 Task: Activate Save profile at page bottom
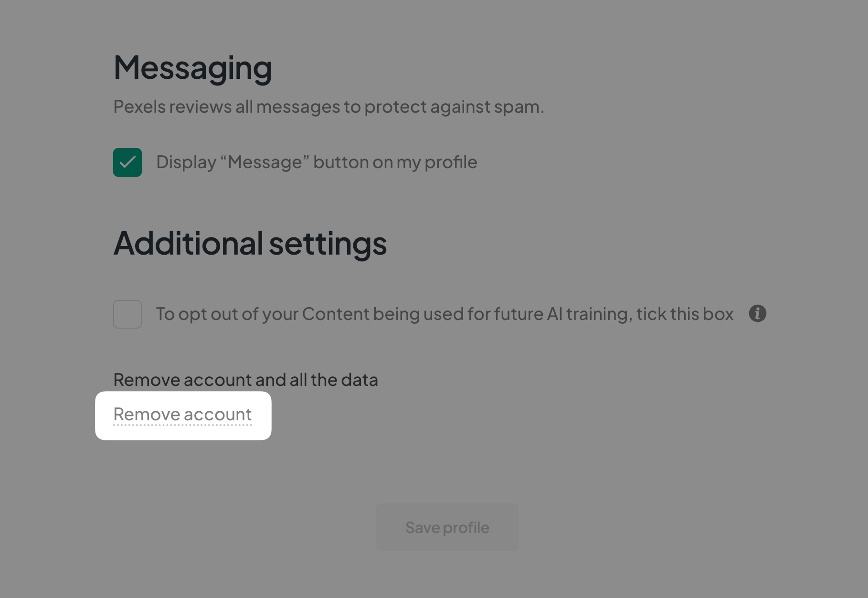446,527
